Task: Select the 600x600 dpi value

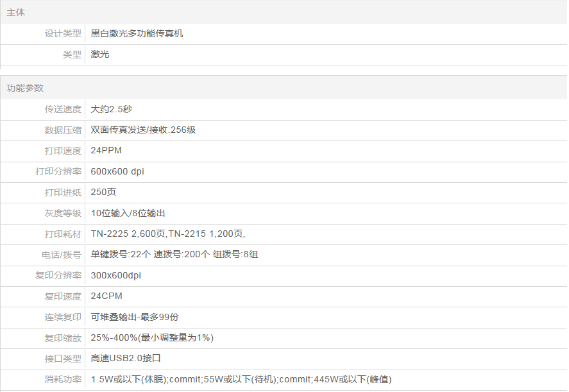Action: point(117,172)
